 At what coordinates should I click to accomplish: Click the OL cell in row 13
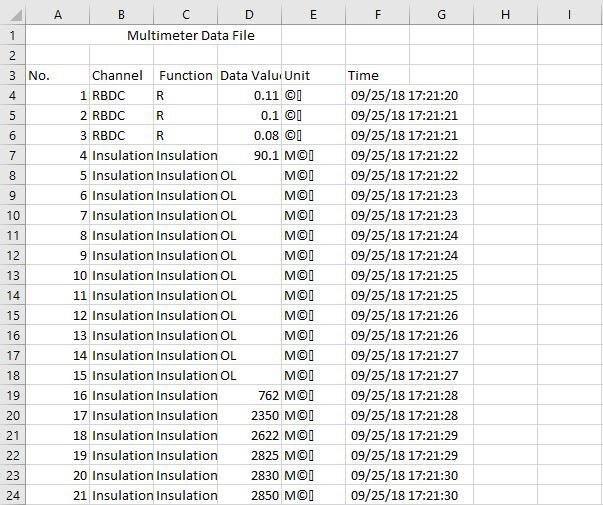click(x=250, y=275)
